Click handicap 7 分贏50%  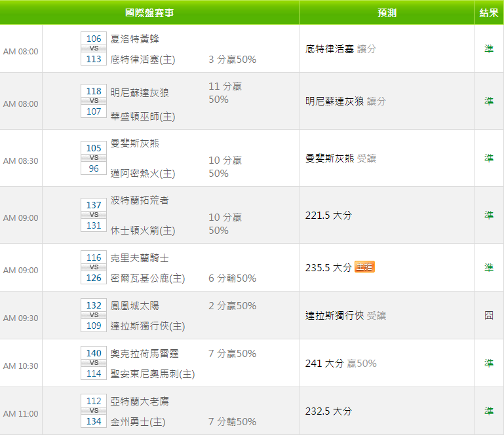[x=233, y=354]
